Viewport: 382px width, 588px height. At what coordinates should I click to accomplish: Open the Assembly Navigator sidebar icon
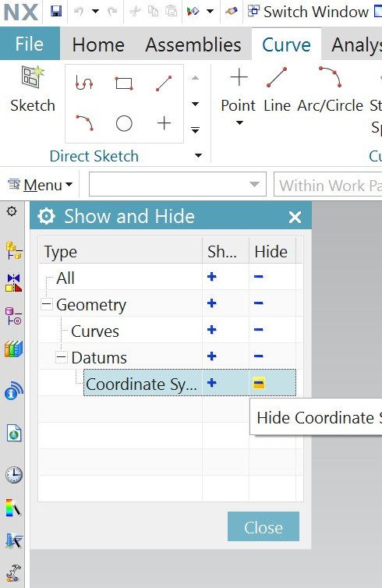coord(14,250)
